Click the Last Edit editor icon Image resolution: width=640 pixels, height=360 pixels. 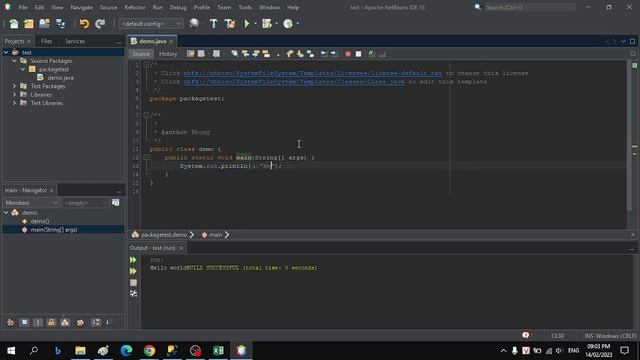pyautogui.click(x=191, y=54)
